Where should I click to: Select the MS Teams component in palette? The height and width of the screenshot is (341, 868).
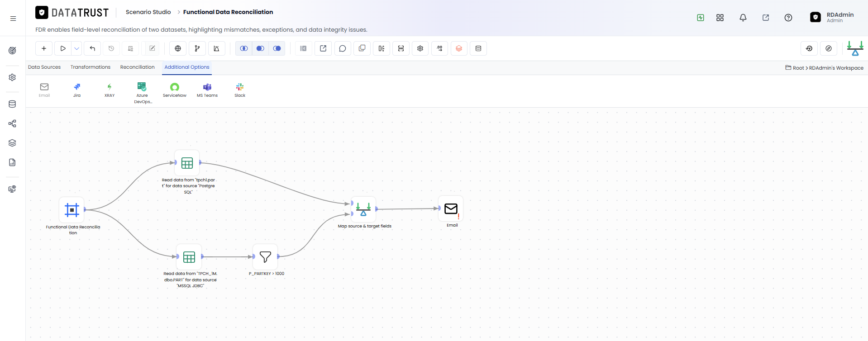(x=207, y=90)
